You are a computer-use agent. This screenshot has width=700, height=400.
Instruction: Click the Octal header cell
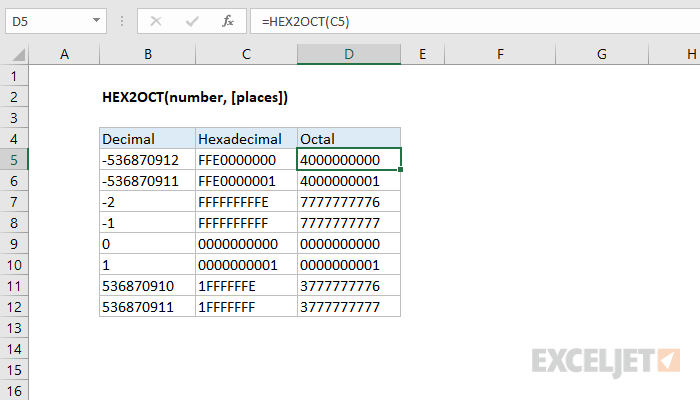(348, 138)
